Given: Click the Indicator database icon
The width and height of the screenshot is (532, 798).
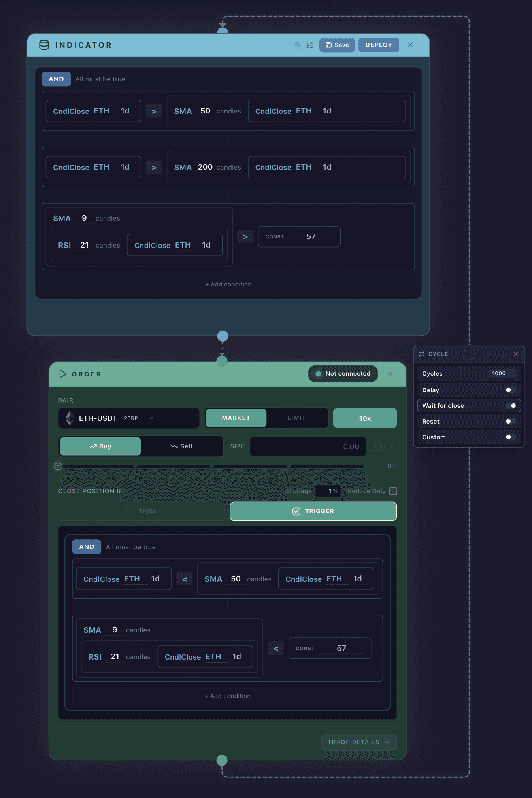Looking at the screenshot, I should (x=44, y=45).
